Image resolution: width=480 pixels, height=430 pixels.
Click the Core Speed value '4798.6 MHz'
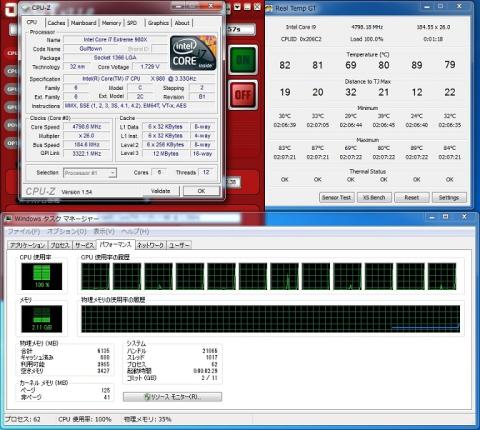coord(86,127)
